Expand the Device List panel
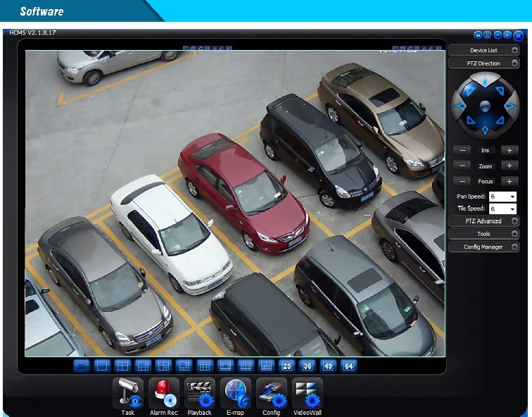 (x=483, y=50)
